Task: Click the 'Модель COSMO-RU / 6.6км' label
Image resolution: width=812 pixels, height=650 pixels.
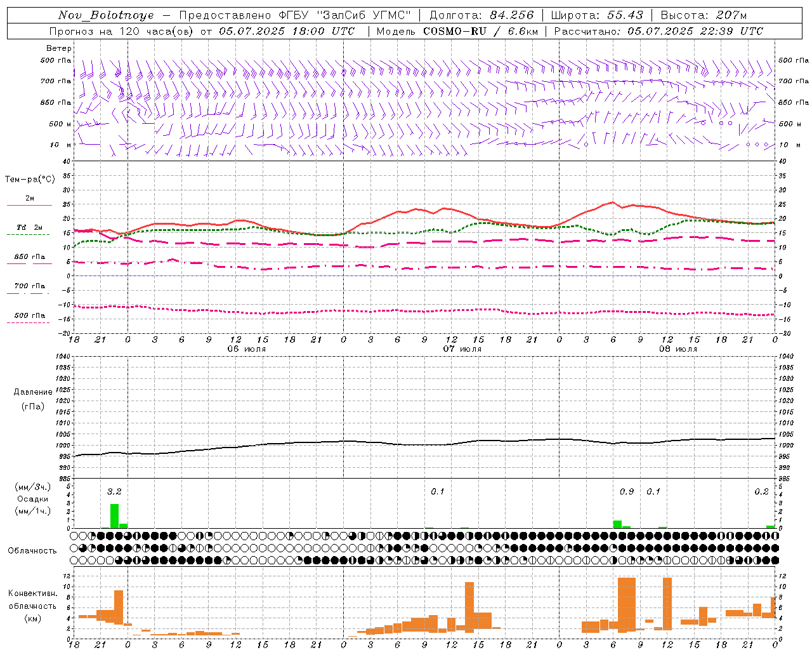Action: [457, 31]
